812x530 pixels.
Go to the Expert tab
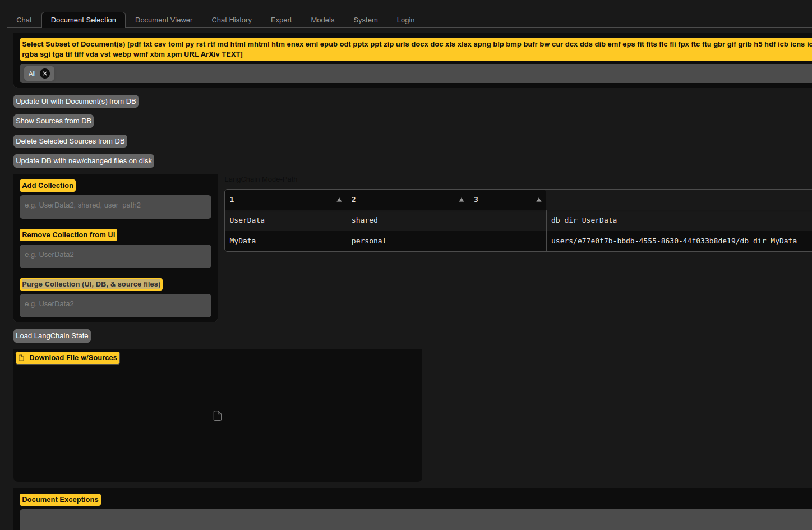point(281,20)
